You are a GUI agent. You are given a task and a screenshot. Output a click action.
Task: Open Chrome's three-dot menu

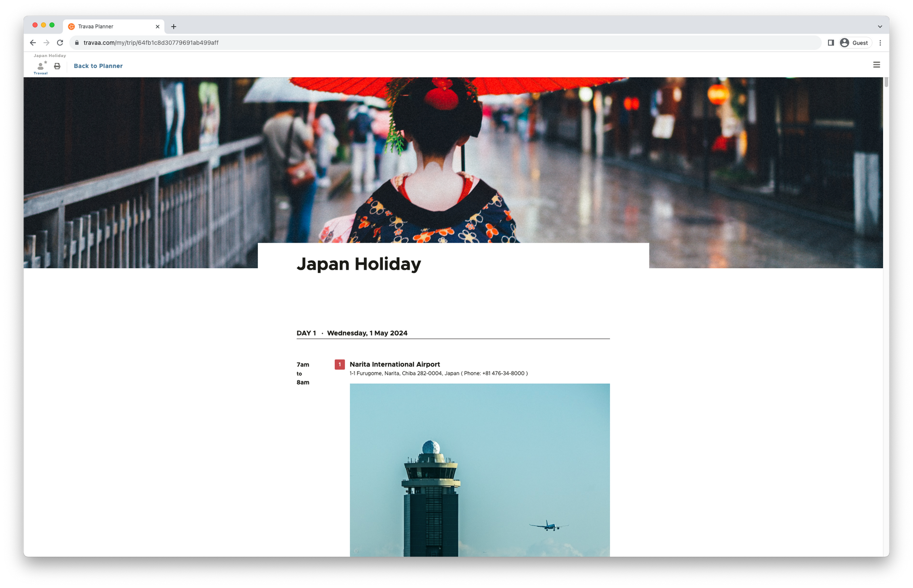880,43
